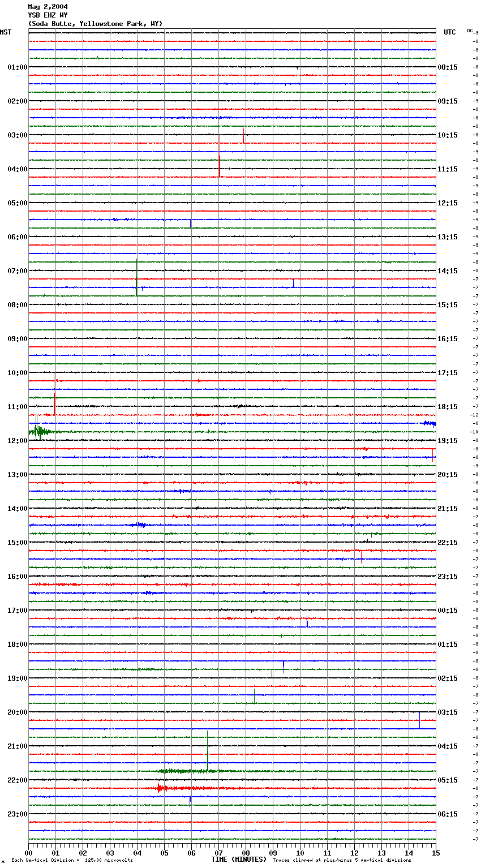Click the '02:00' MST row label
Viewport: 481px width, 868px height.
click(18, 101)
